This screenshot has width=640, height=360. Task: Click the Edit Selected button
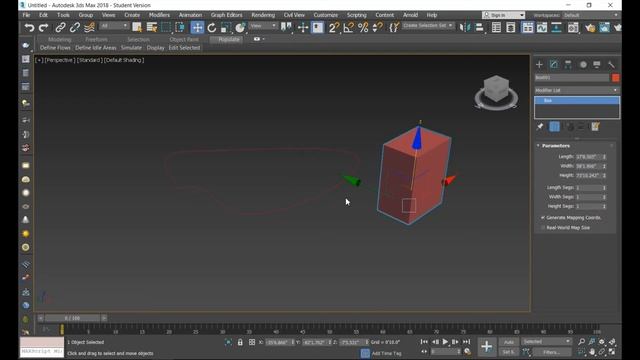coord(184,48)
